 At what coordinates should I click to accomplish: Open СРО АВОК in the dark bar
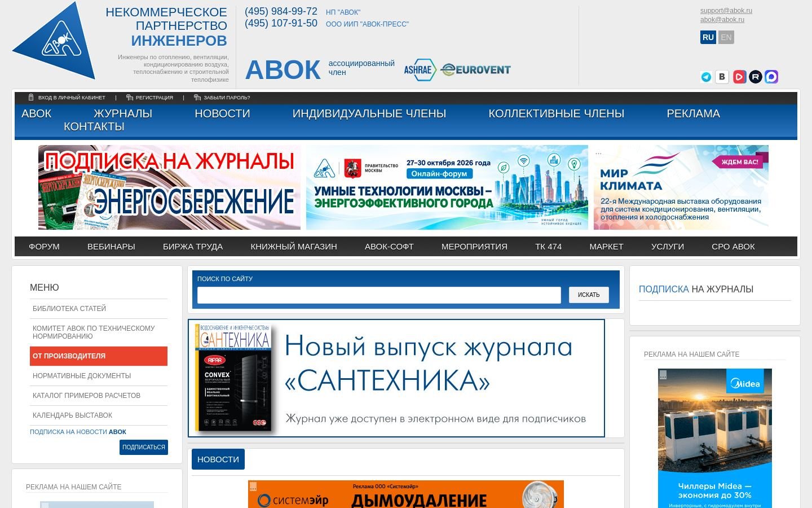click(x=733, y=247)
